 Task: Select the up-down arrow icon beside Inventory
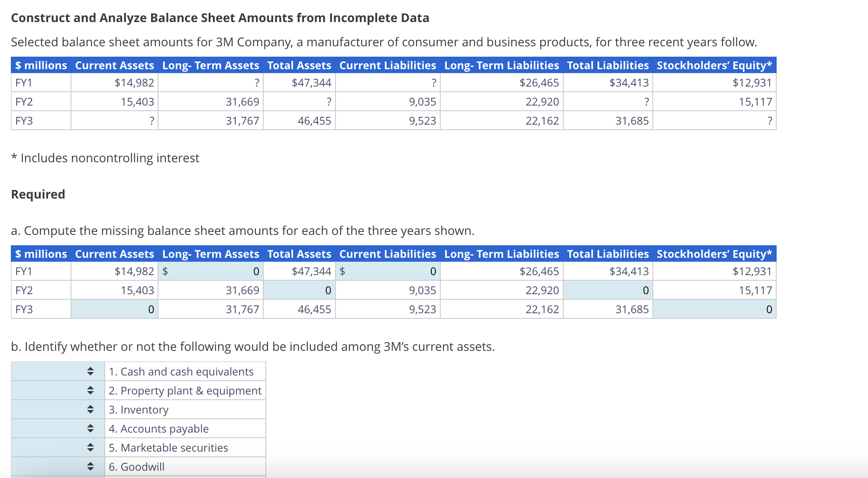90,409
